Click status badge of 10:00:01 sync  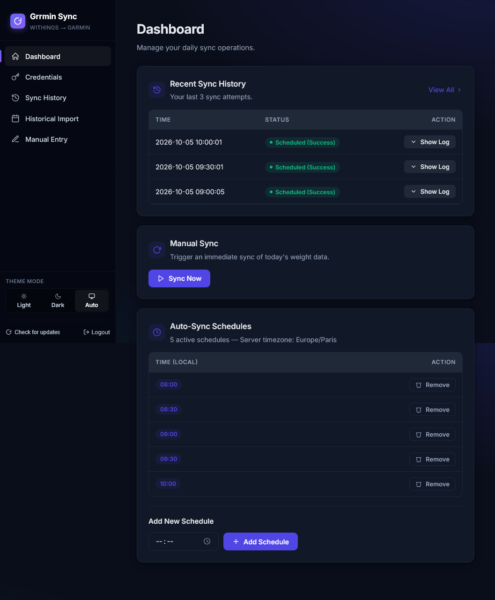coord(302,142)
